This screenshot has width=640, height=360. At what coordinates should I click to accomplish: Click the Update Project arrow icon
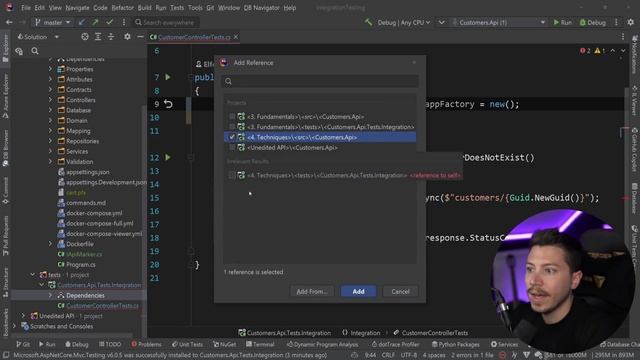pos(82,22)
